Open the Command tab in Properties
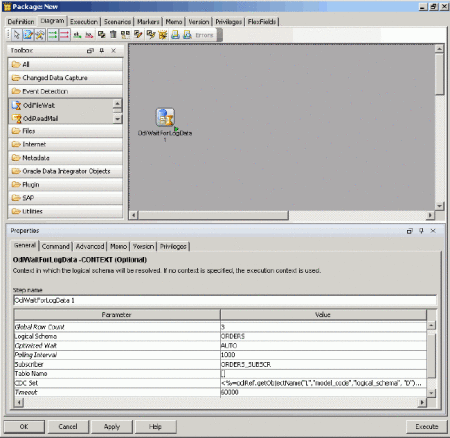The image size is (450, 438). click(56, 246)
